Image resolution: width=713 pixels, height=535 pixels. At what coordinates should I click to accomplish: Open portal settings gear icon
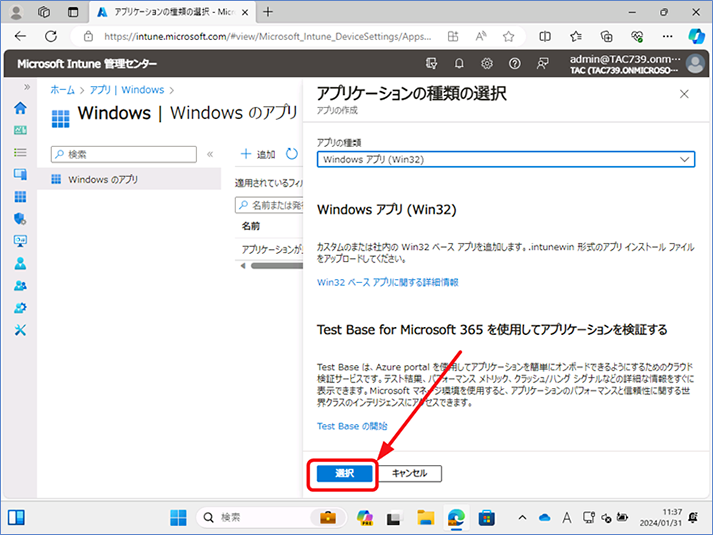click(487, 64)
